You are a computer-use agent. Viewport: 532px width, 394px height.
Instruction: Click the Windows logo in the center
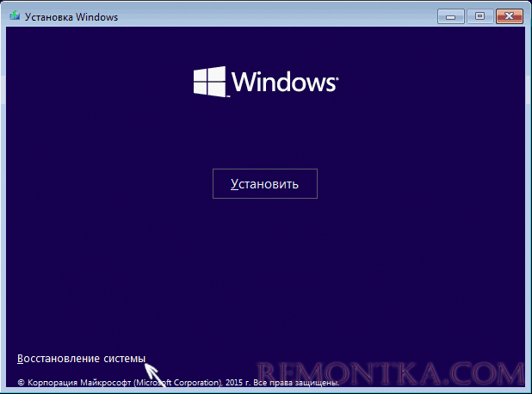(x=266, y=82)
